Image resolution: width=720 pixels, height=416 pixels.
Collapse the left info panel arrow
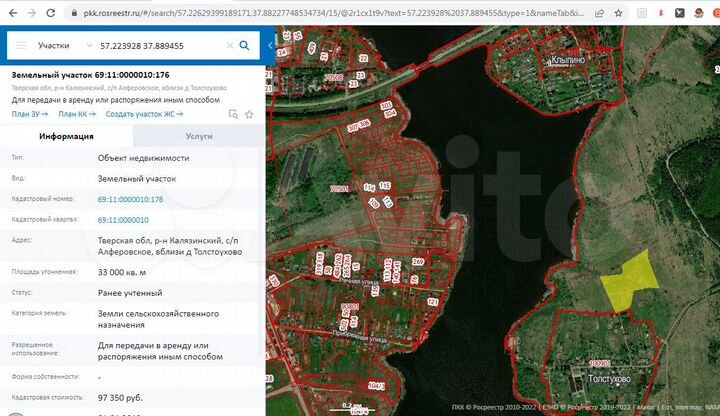coord(271,46)
